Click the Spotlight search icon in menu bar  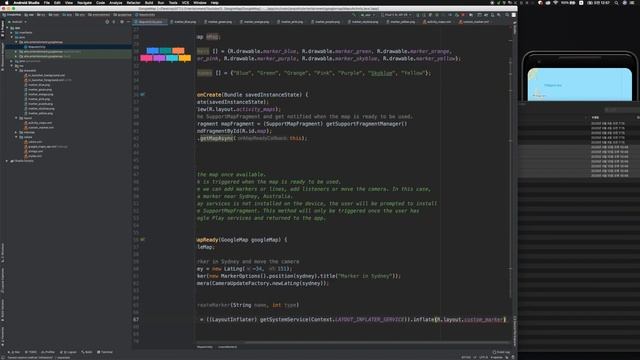(616, 2)
